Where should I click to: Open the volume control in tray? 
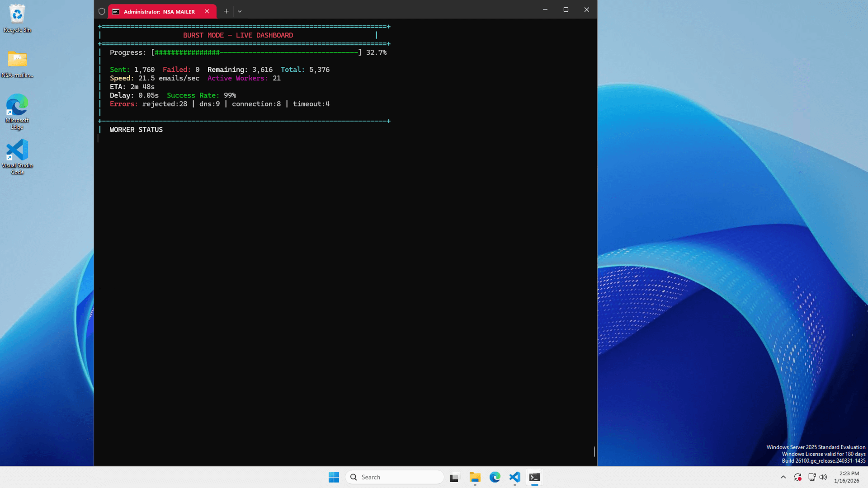pos(823,477)
